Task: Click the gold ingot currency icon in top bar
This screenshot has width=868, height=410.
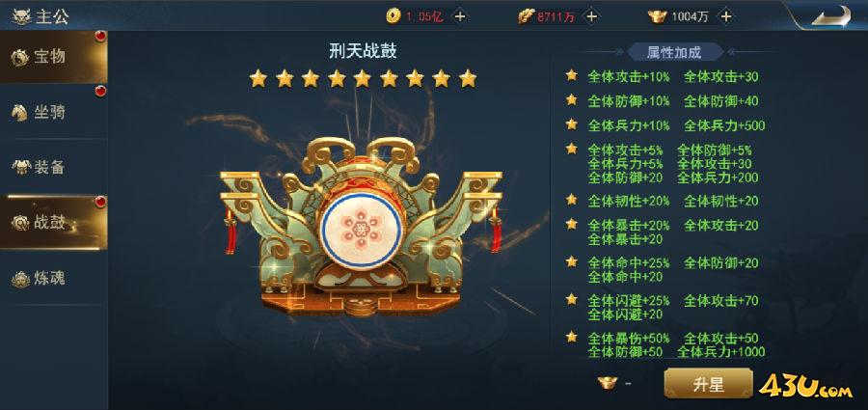Action: 657,16
